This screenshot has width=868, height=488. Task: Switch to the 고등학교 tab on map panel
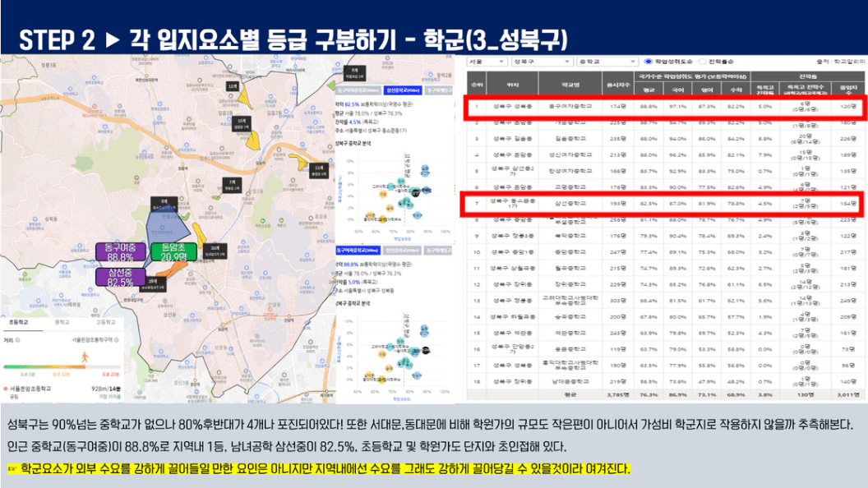pos(106,322)
